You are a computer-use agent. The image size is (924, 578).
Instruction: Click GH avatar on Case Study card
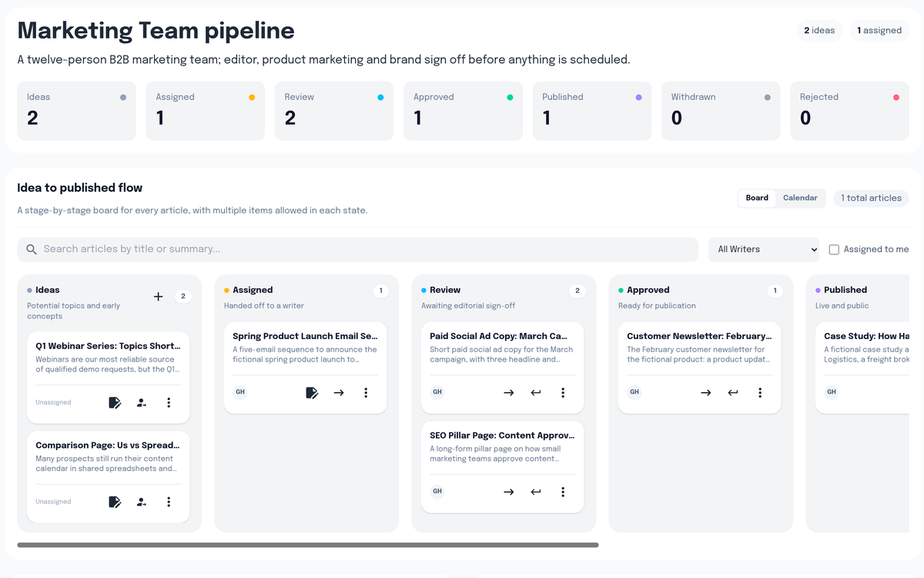832,392
